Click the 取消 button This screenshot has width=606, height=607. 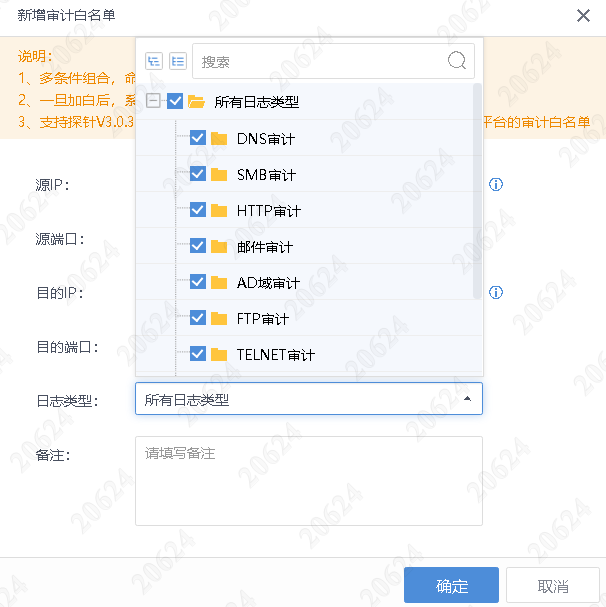552,586
